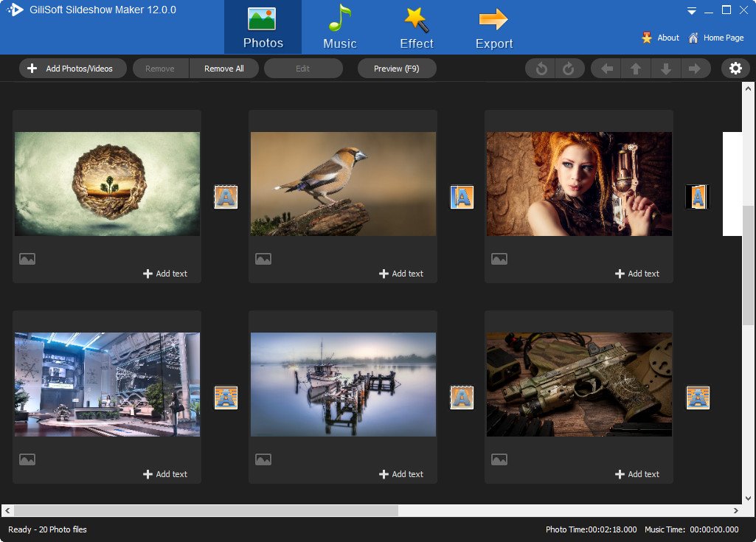Switch to the Effect tab
756x542 pixels.
tap(417, 27)
